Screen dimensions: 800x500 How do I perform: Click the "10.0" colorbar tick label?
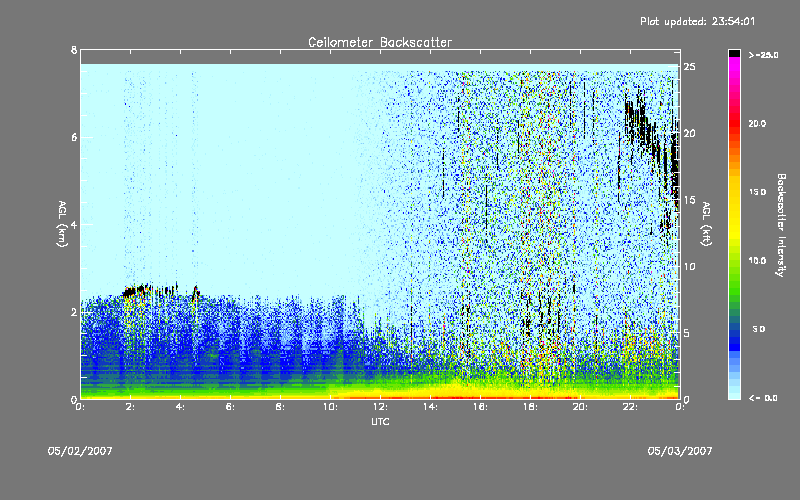tap(757, 260)
